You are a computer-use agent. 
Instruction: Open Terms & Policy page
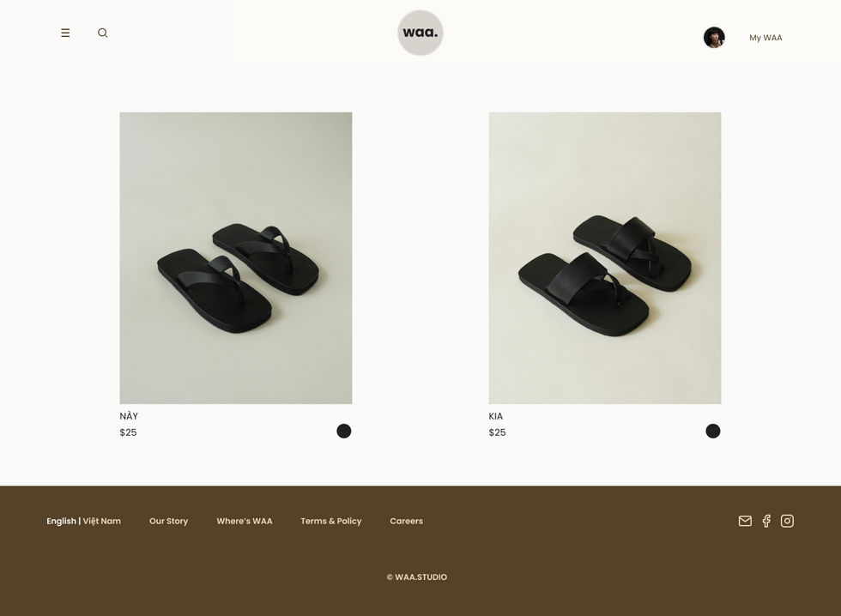click(331, 521)
